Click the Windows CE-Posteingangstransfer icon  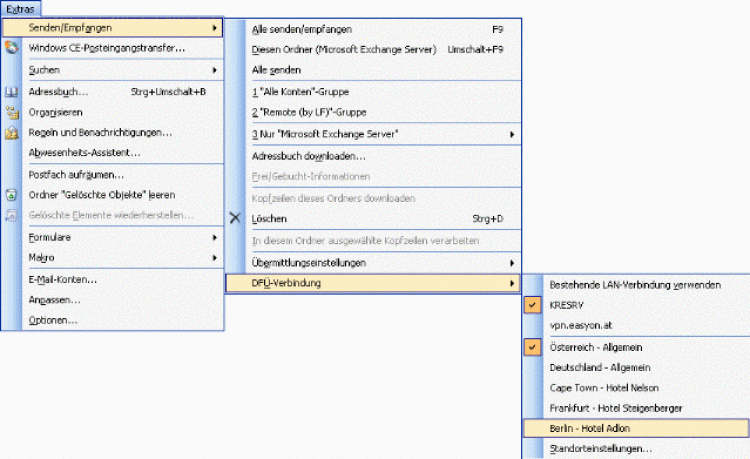pyautogui.click(x=12, y=48)
